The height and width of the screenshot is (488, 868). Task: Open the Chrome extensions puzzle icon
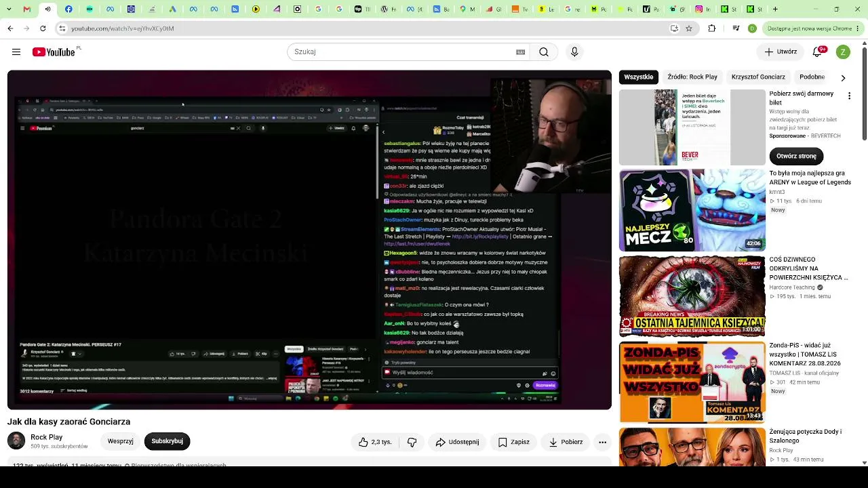(711, 28)
